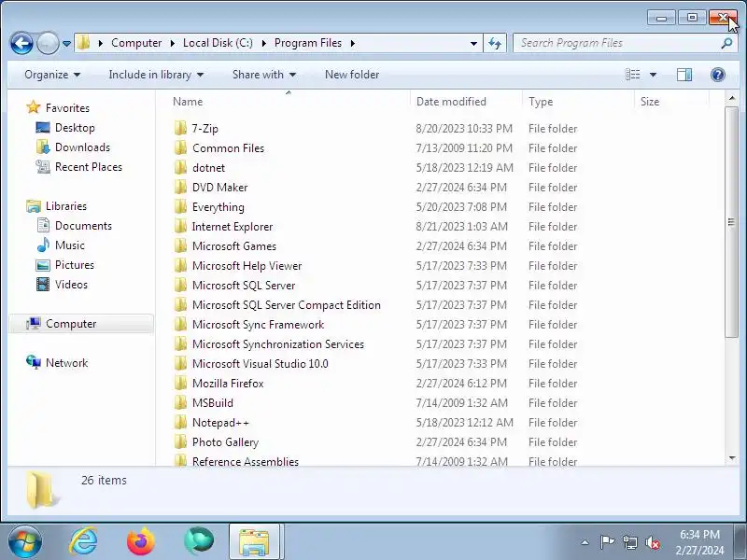747x560 pixels.
Task: Select Favorites in navigation pane
Action: pos(67,108)
